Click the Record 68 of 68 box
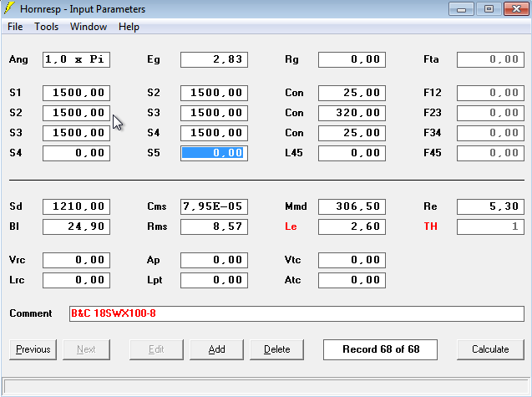The width and height of the screenshot is (532, 397). pos(380,349)
